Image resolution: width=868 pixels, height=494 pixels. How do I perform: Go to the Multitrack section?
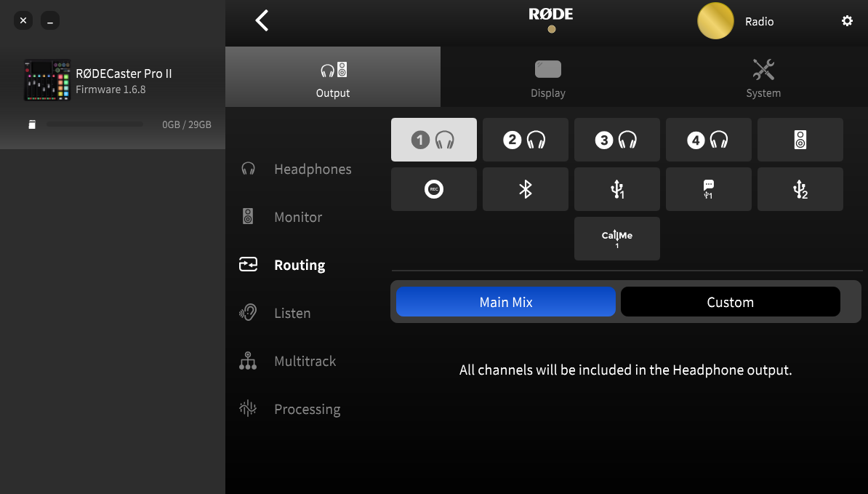pyautogui.click(x=305, y=362)
